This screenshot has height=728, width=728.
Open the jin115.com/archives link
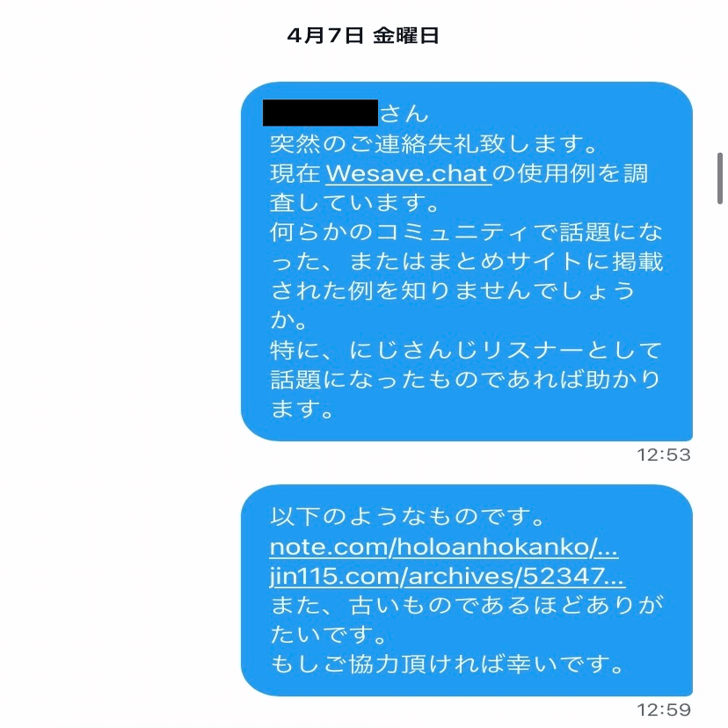click(x=448, y=576)
